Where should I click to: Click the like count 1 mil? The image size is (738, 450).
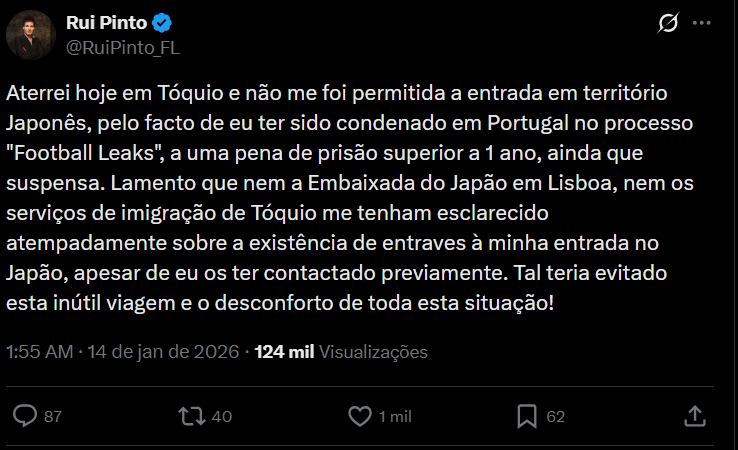tap(395, 417)
